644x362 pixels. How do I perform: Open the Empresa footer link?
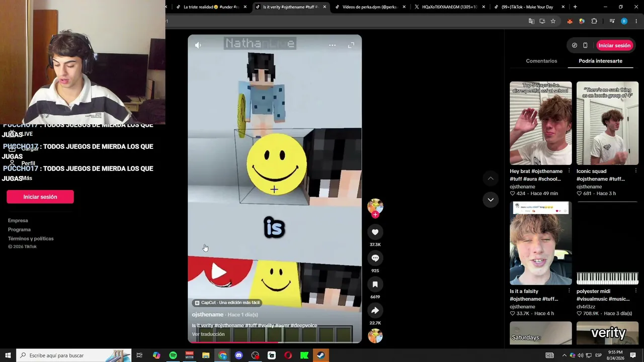pyautogui.click(x=18, y=221)
